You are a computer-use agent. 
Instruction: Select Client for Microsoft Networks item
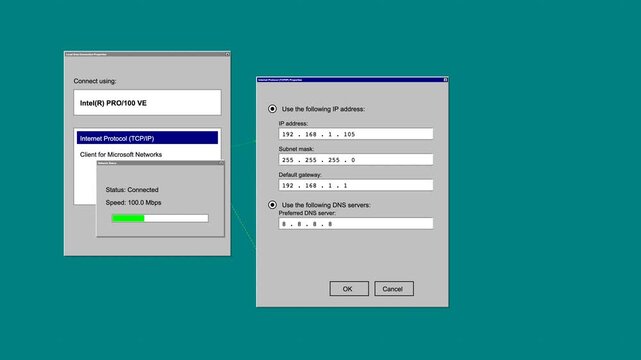click(121, 154)
